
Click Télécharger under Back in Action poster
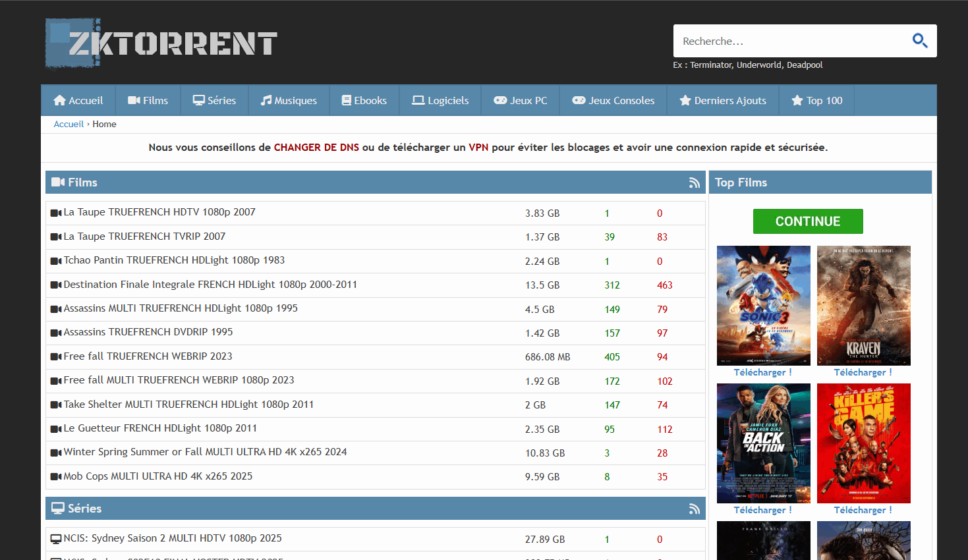coord(763,510)
